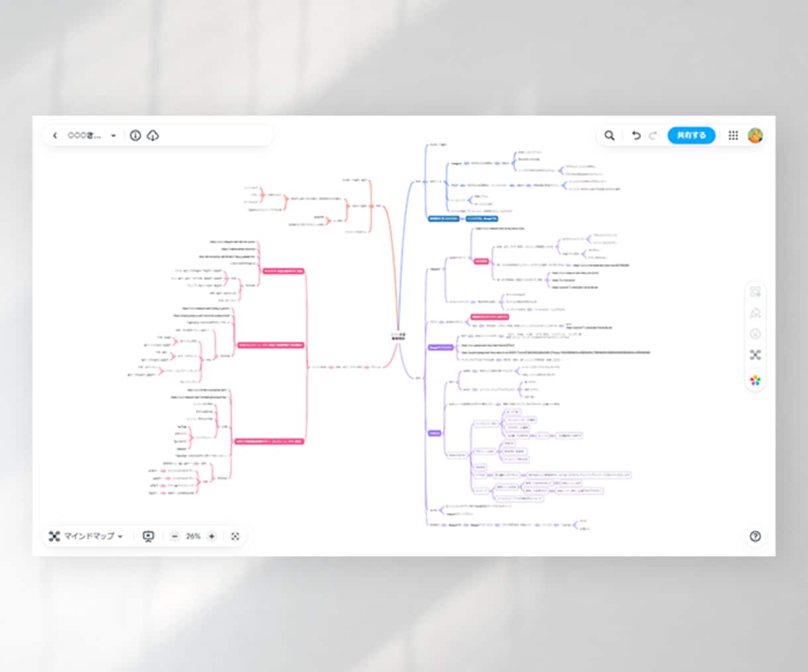Zoom out with the minus button
Viewport: 808px width, 672px height.
(174, 536)
